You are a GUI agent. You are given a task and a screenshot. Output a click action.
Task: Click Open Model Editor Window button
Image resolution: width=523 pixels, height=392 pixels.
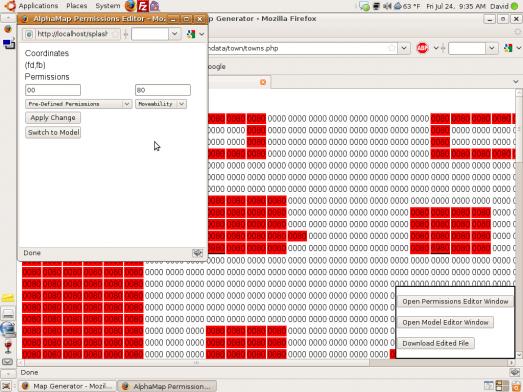pos(445,322)
